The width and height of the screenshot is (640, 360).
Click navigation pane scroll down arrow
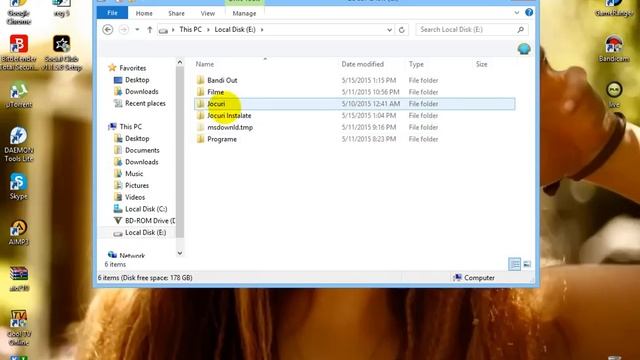[180, 253]
